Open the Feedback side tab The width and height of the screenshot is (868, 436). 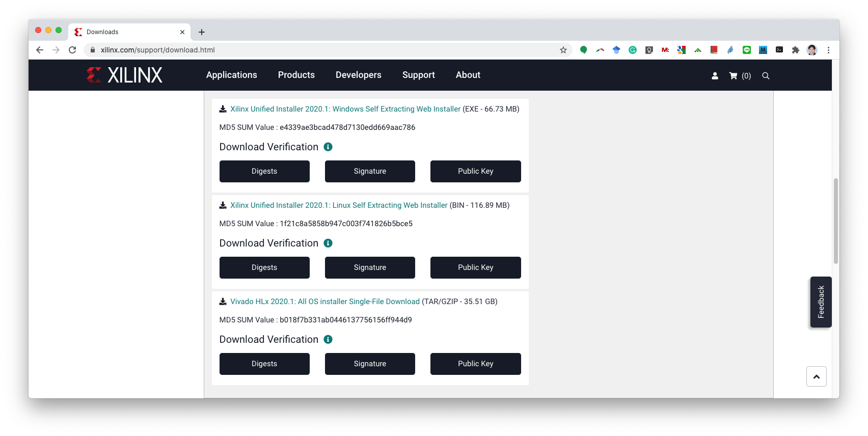pos(821,302)
